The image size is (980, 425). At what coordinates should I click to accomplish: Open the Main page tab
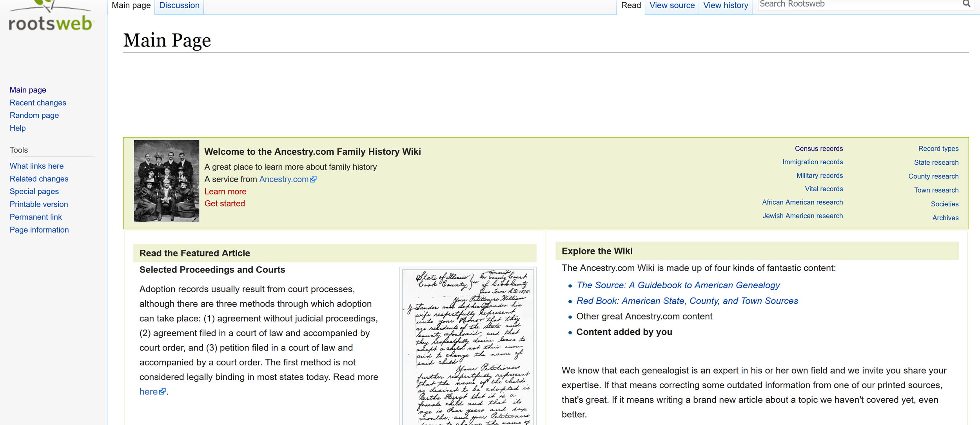point(131,5)
